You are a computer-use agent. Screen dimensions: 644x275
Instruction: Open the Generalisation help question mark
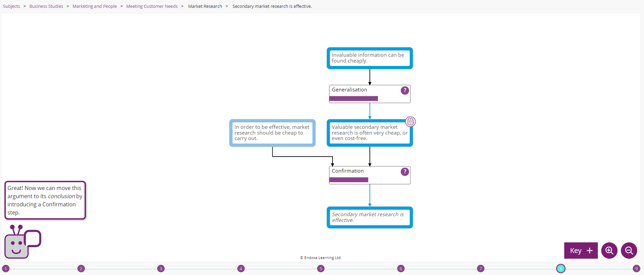tap(405, 90)
